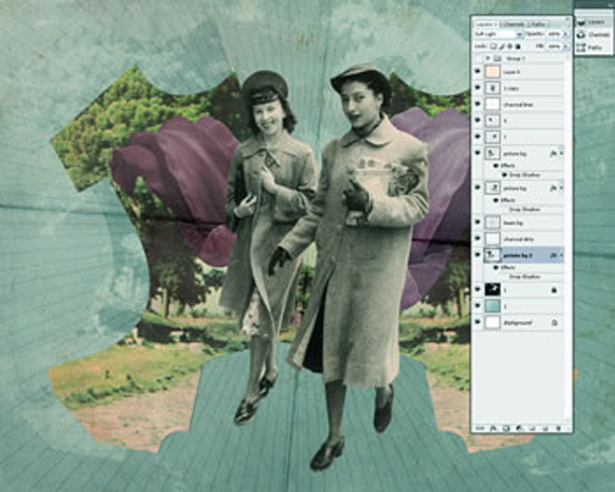Click the folder icon of Group 1

pyautogui.click(x=497, y=58)
